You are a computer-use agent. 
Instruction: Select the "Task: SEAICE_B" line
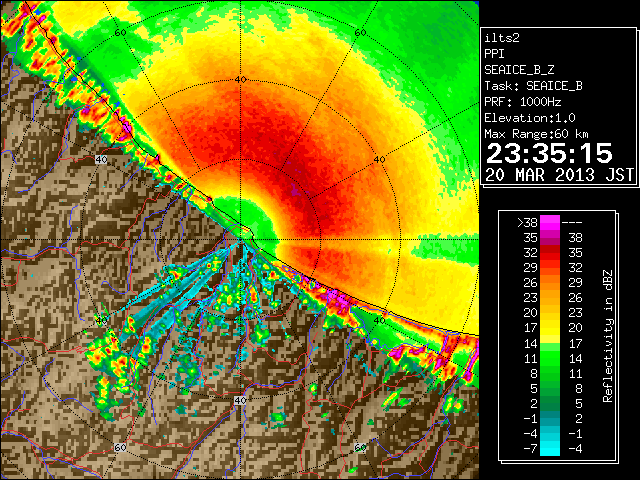pos(533,86)
